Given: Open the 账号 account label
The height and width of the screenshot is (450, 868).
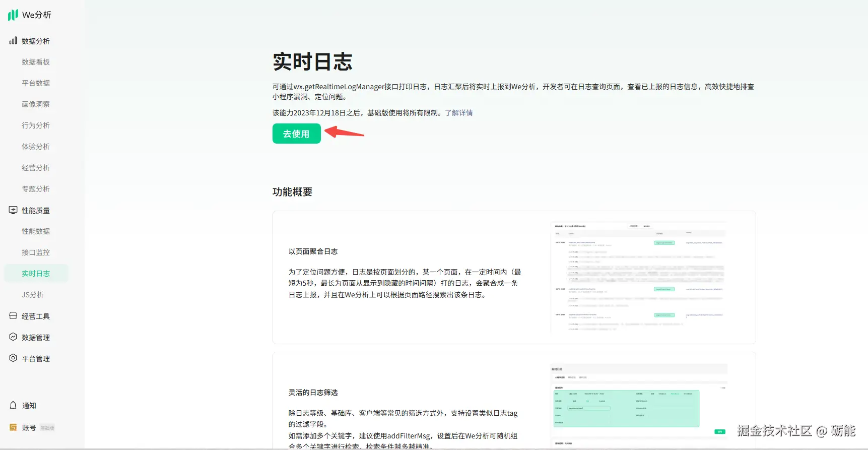Looking at the screenshot, I should click(x=29, y=428).
